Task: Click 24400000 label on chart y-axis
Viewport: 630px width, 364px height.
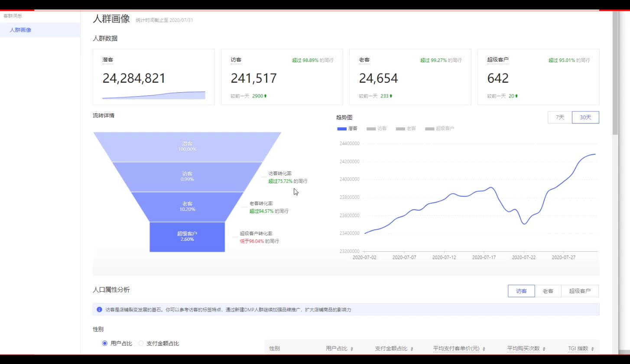Action: coord(350,143)
